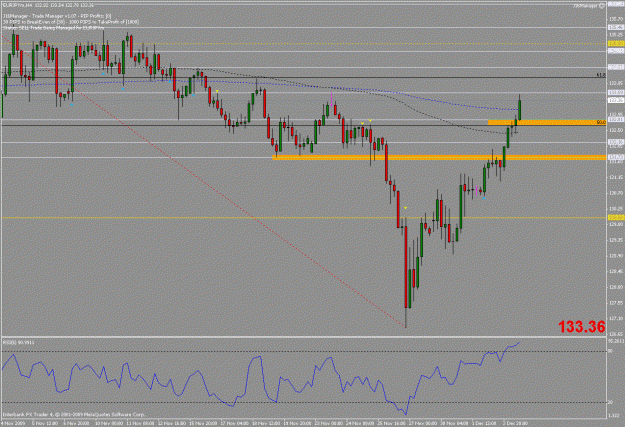
Task: Select the long orange support zone rectangle
Action: coord(439,158)
